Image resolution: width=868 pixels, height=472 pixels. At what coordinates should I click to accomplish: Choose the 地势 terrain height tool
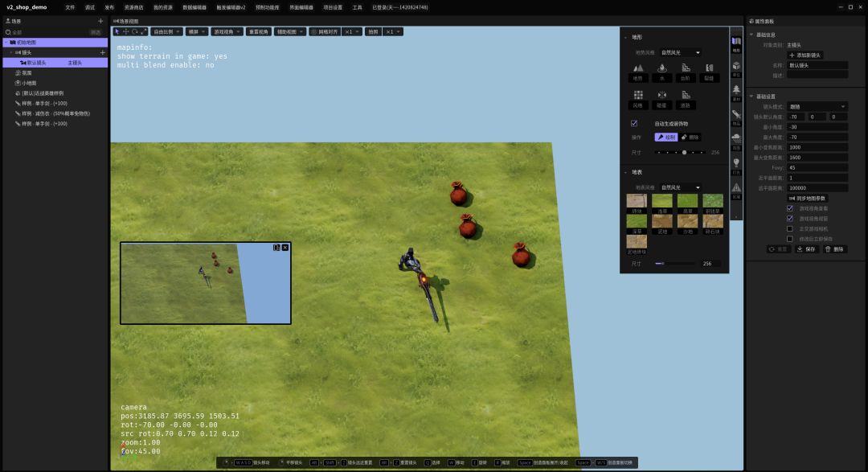pos(637,72)
